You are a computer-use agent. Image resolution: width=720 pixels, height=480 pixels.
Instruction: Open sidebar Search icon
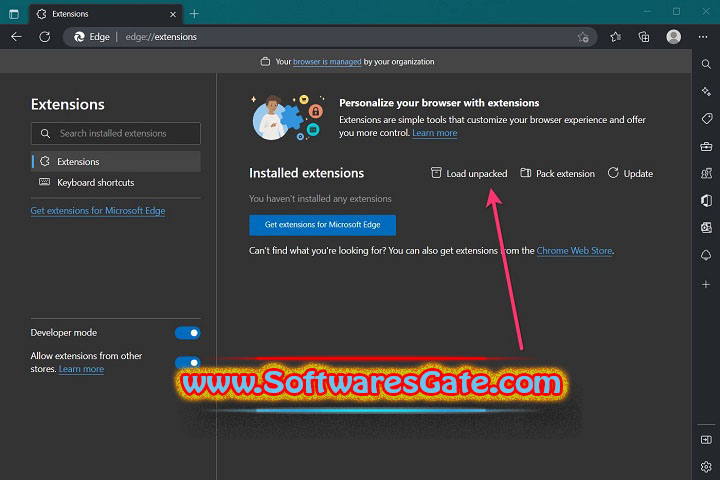[x=706, y=64]
